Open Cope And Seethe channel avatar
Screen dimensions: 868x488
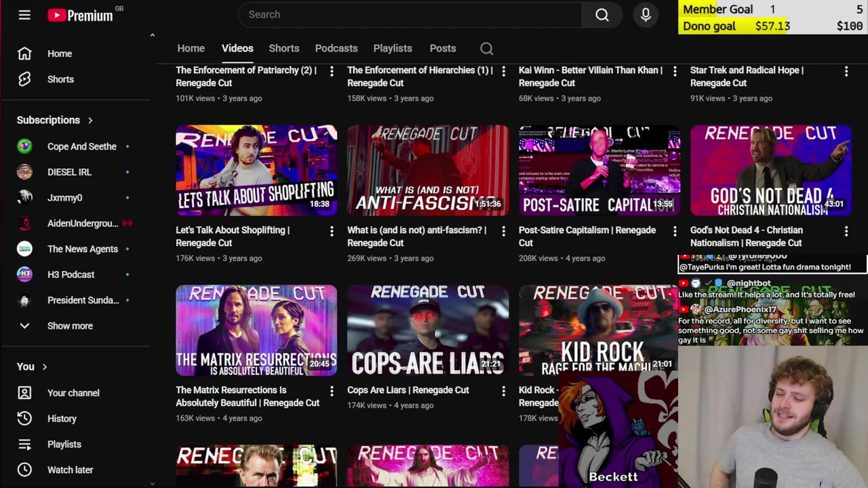pos(24,146)
